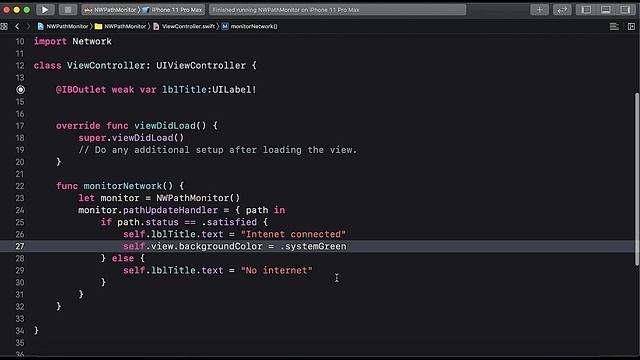Screen dimensions: 640x360
Task: Toggle the Debug area visibility
Action: (x=606, y=10)
